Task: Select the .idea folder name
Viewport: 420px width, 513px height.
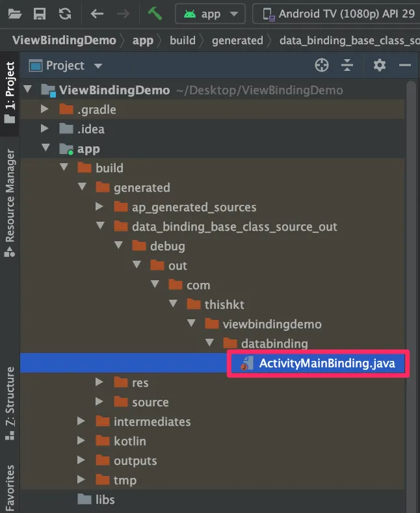Action: coord(91,129)
